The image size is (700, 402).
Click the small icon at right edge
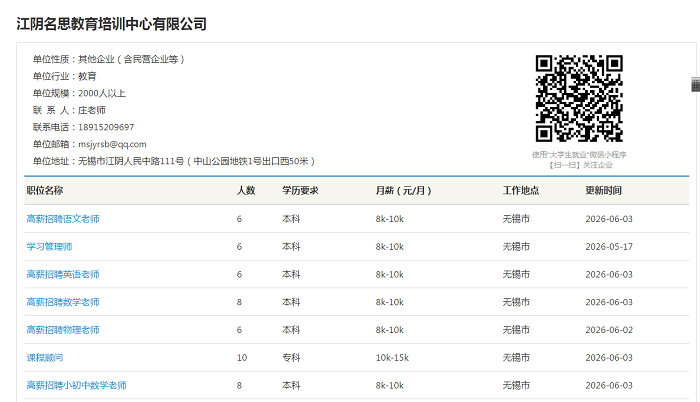(x=696, y=84)
